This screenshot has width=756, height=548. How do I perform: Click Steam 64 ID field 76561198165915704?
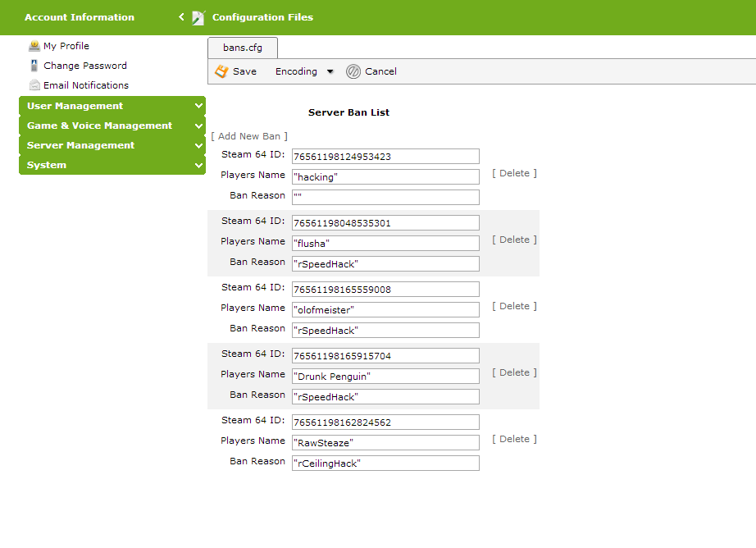(x=385, y=356)
